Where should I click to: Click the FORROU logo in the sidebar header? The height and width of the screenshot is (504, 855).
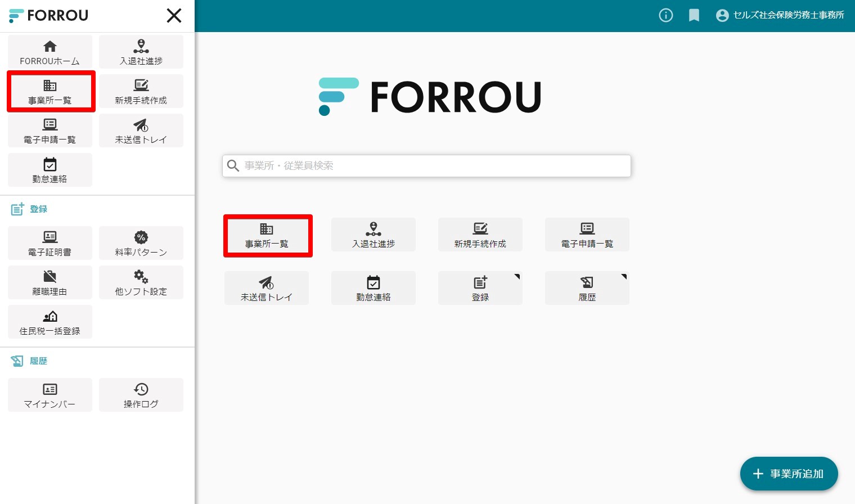[x=49, y=15]
